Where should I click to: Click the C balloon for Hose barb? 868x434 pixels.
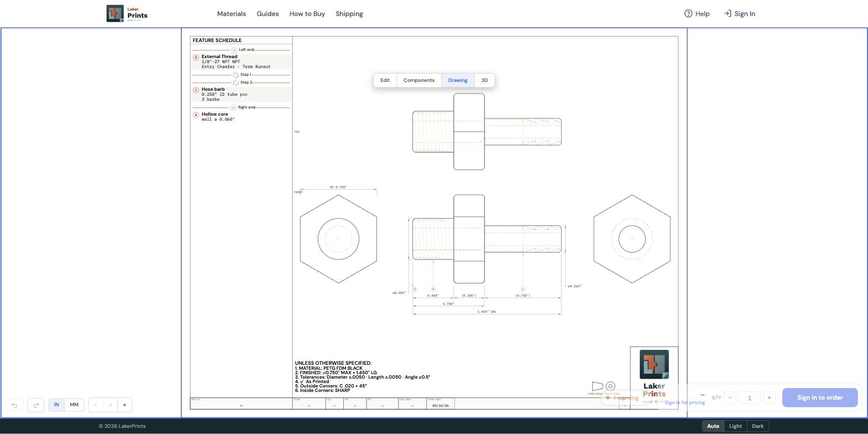coord(196,90)
